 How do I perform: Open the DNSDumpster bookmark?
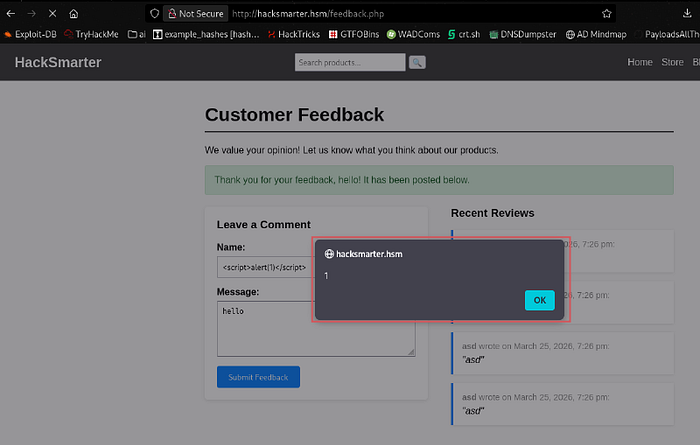pyautogui.click(x=523, y=34)
